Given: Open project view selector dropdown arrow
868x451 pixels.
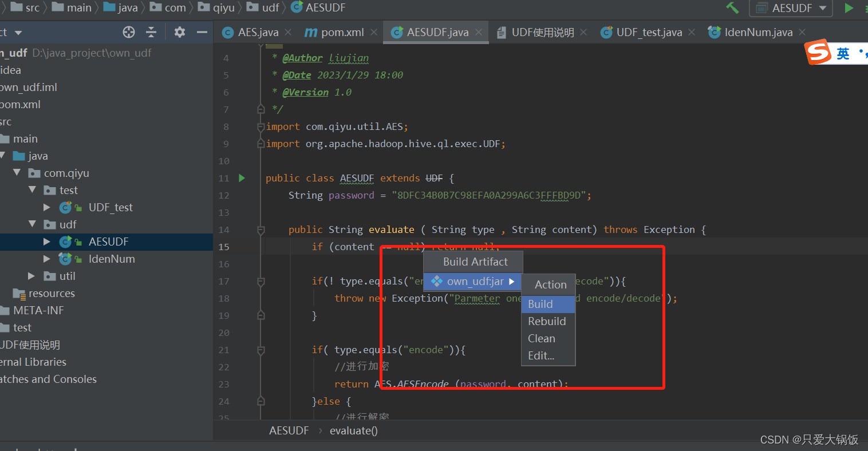Looking at the screenshot, I should [18, 33].
